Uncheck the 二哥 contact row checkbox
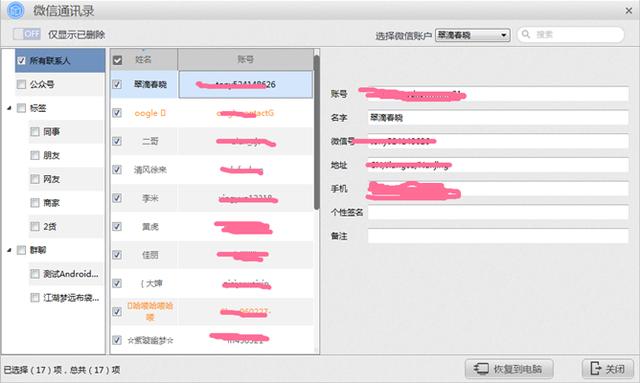The image size is (640, 383). pyautogui.click(x=117, y=141)
